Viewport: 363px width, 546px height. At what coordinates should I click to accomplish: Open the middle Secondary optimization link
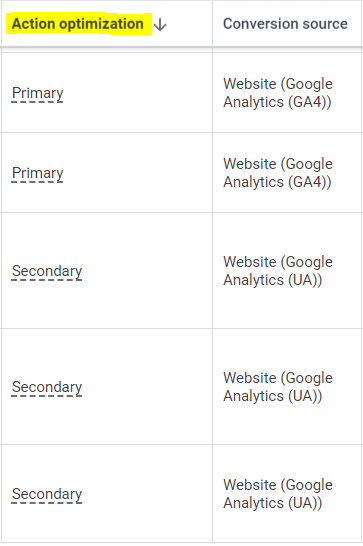pos(47,387)
